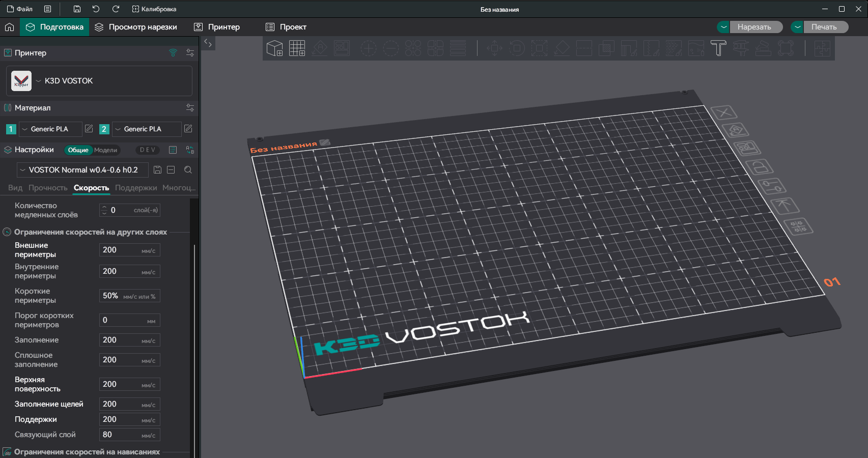This screenshot has width=868, height=458.
Task: Switch to the Принтер tab
Action: click(x=217, y=27)
